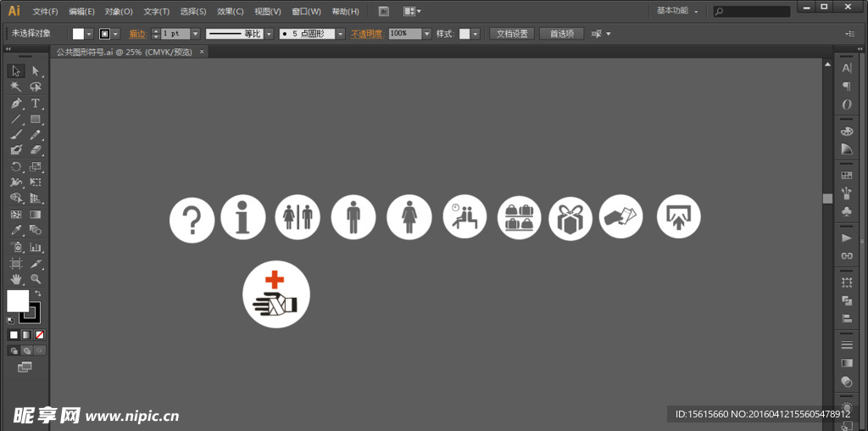Screen dimensions: 868x431
Task: Select the Artboard tool
Action: 16,263
